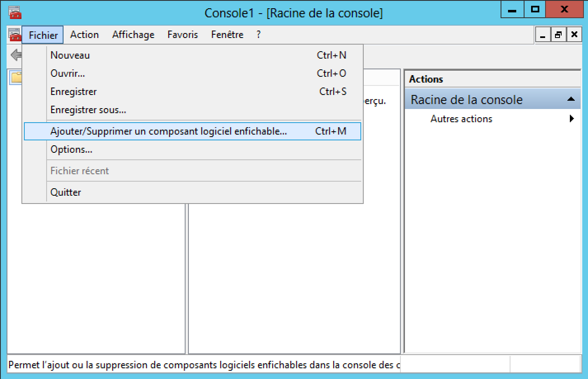Open the Affichage menu
The image size is (588, 379).
pyautogui.click(x=133, y=35)
